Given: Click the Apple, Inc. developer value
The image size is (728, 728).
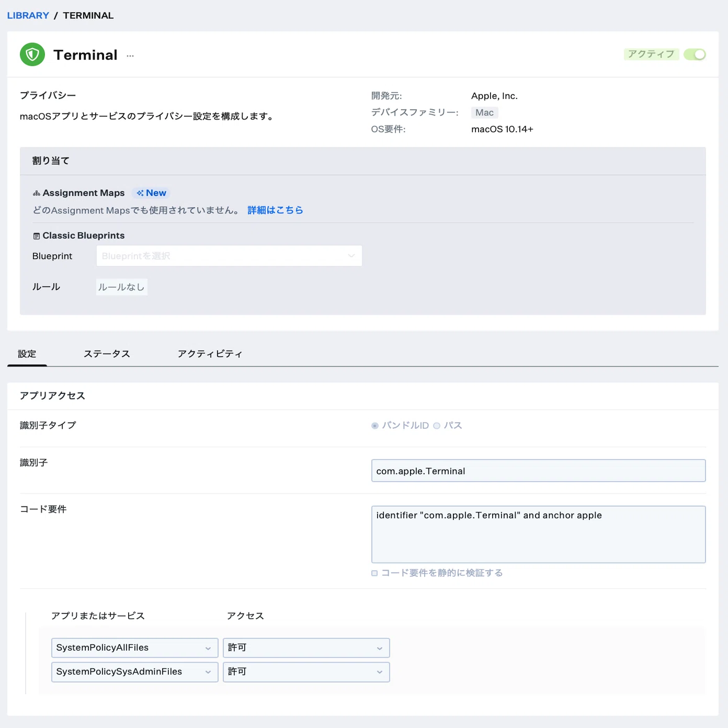Looking at the screenshot, I should pos(495,96).
